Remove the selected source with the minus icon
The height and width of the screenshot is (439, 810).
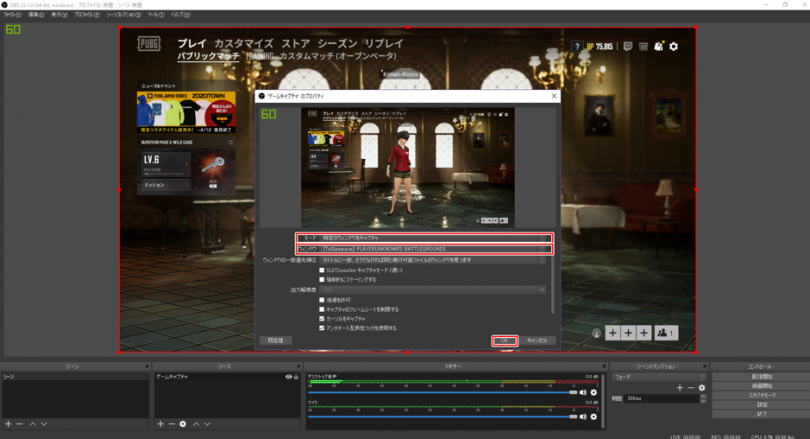tap(172, 424)
